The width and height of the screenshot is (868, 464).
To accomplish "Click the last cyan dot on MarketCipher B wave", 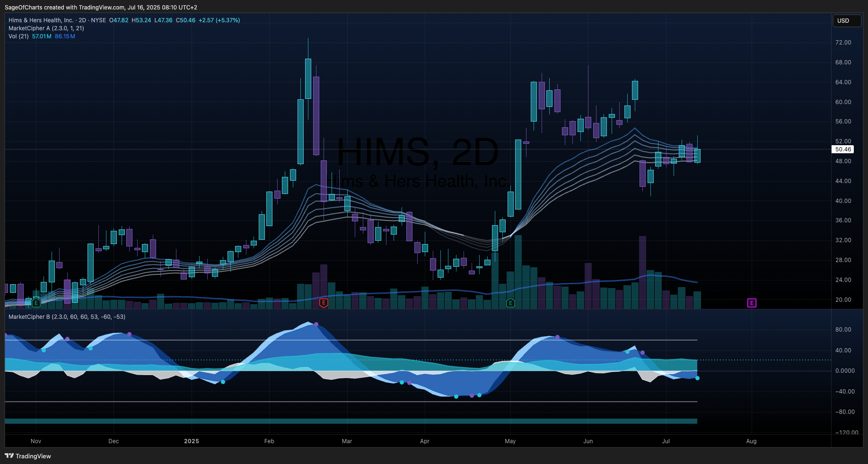I will pos(697,378).
